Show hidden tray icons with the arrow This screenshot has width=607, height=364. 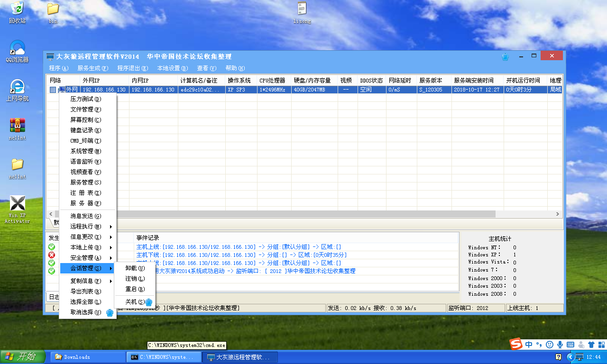point(570,357)
